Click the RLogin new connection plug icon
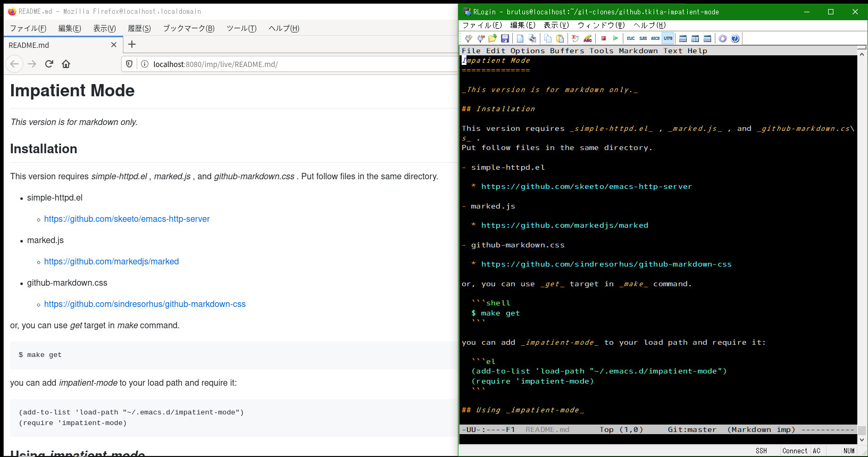This screenshot has width=868, height=457. click(469, 38)
